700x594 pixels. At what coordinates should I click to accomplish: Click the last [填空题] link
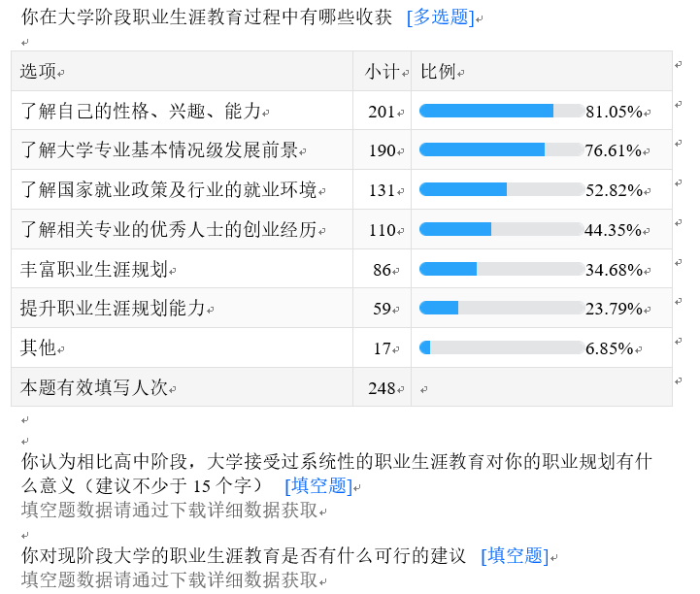point(514,556)
